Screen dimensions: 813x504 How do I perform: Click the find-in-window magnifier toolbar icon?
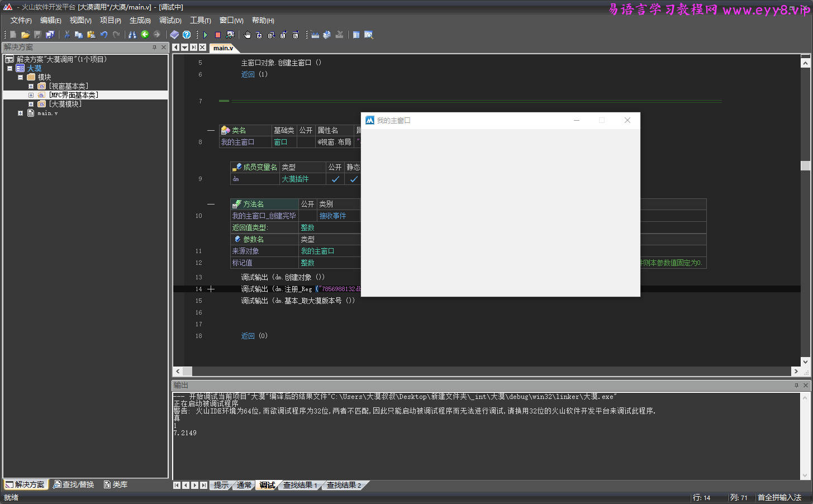click(x=368, y=35)
